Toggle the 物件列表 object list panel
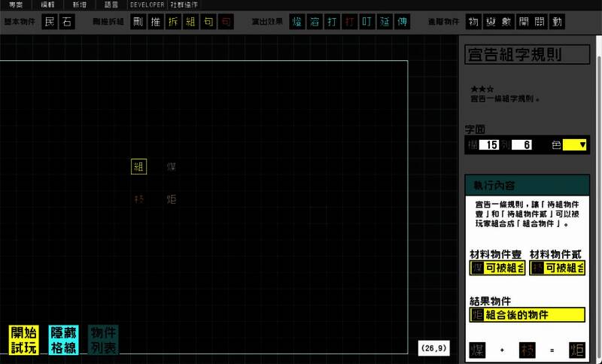Screen dimensions: 602x364 (x=103, y=340)
